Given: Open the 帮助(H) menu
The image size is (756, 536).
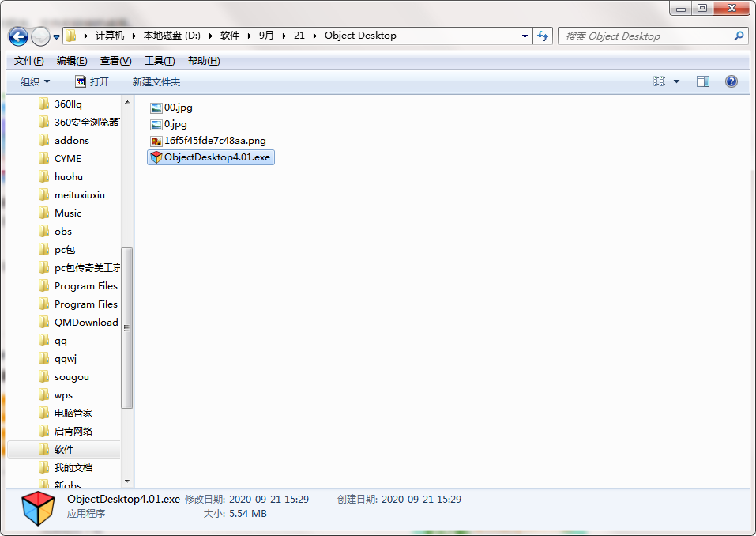Looking at the screenshot, I should point(204,61).
